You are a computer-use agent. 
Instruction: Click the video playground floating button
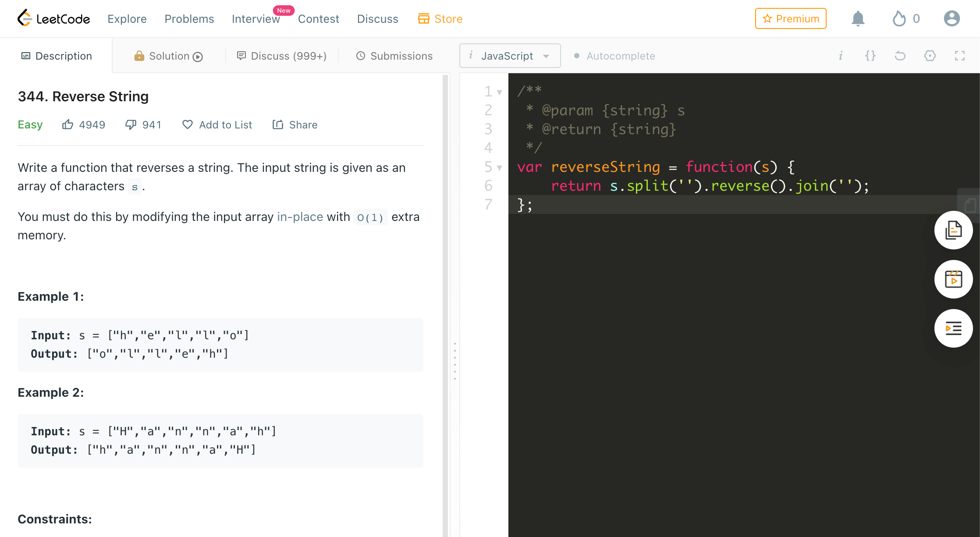953,279
